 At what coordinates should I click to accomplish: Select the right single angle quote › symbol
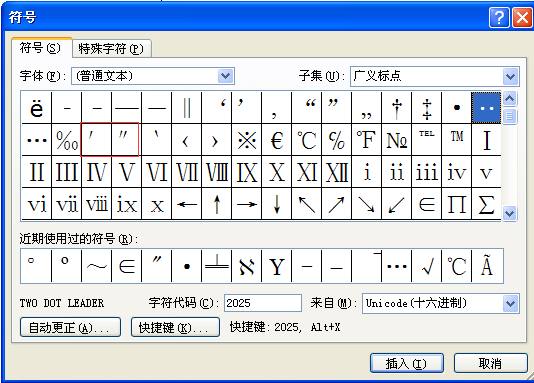tap(217, 140)
